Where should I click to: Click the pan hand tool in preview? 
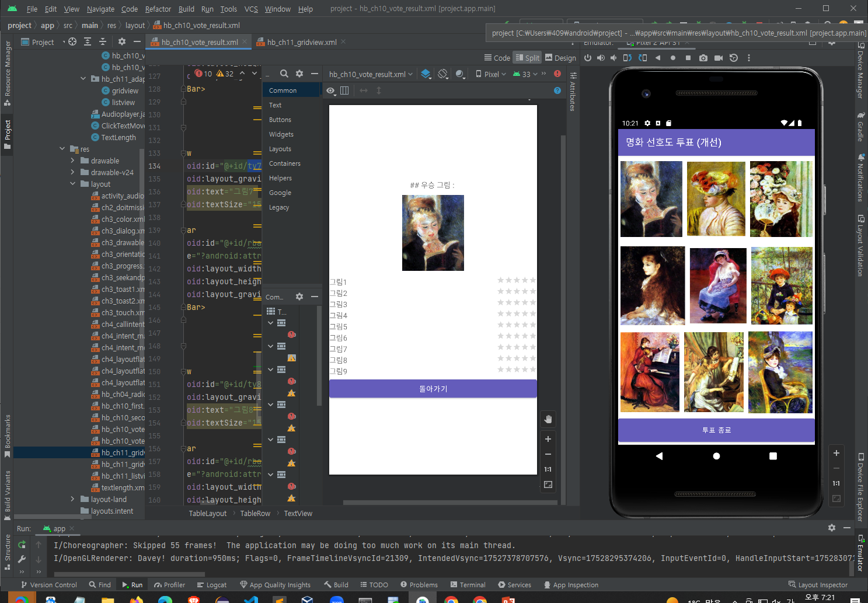click(x=548, y=419)
